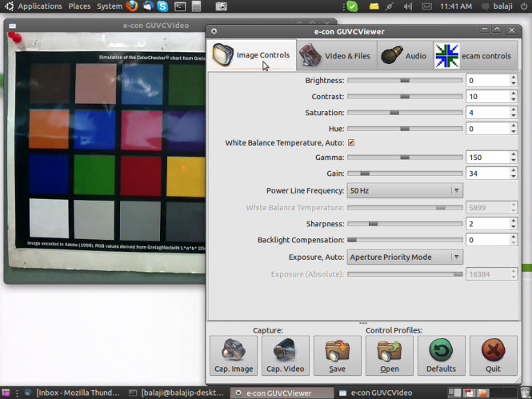Image resolution: width=532 pixels, height=399 pixels.
Task: Increase the Saturation value with up arrow
Action: 514,110
